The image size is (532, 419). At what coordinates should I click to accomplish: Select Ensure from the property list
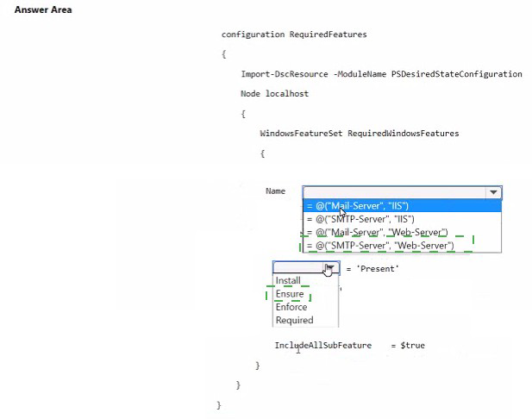(x=290, y=294)
